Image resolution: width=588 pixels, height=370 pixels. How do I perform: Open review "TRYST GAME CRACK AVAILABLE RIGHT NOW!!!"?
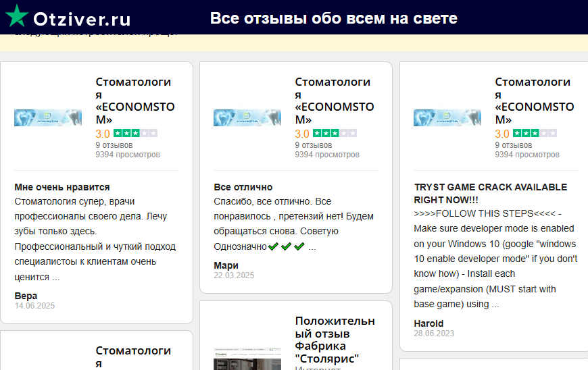pos(491,193)
